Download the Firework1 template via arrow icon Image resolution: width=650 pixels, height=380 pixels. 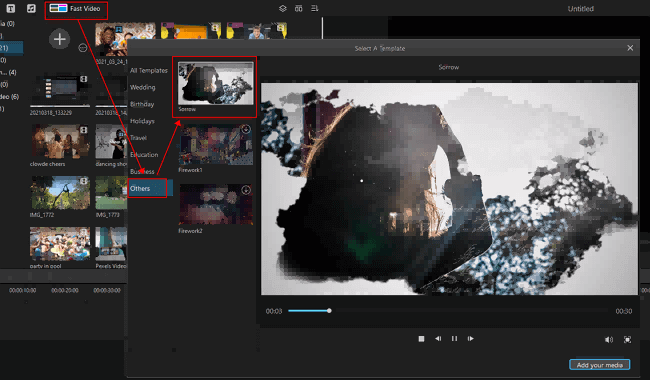(246, 129)
